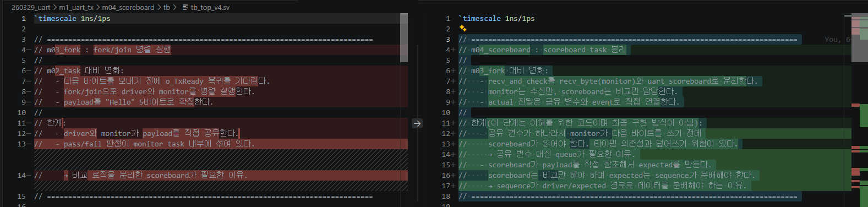The image size is (868, 207).
Task: Click the right line 'scoreboard가 payload를 직접 참조해서'
Action: [585, 165]
